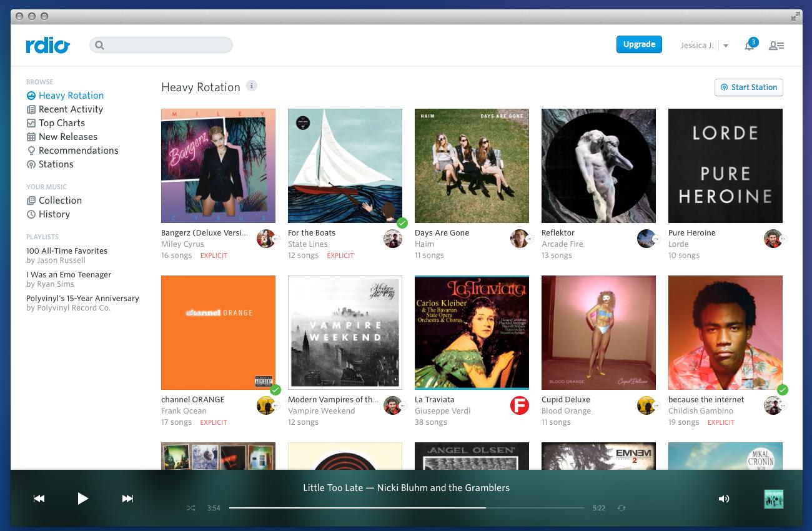The image size is (812, 531).
Task: Focus the search input field
Action: pos(161,45)
